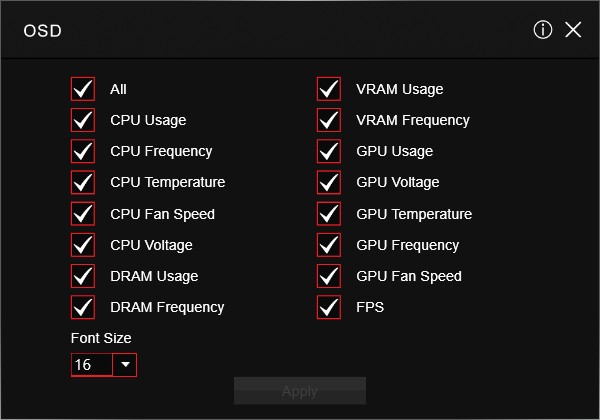Toggle the CPU Usage checkbox

click(x=83, y=120)
